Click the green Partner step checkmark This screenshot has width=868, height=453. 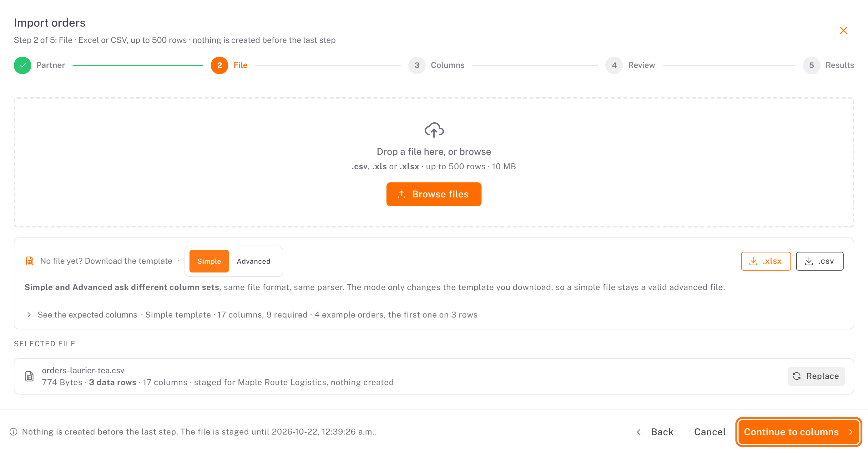pyautogui.click(x=23, y=65)
